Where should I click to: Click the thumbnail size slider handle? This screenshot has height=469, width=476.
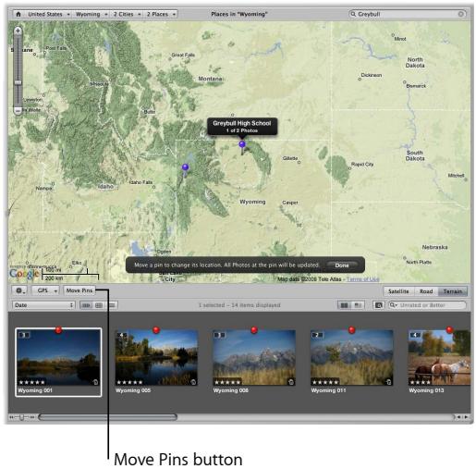click(21, 417)
